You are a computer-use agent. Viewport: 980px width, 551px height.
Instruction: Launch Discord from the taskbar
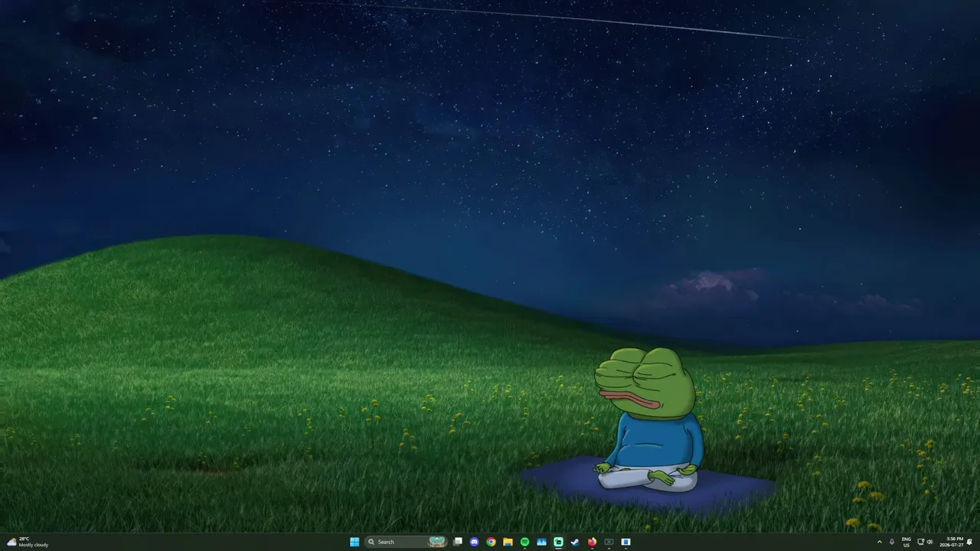[475, 542]
